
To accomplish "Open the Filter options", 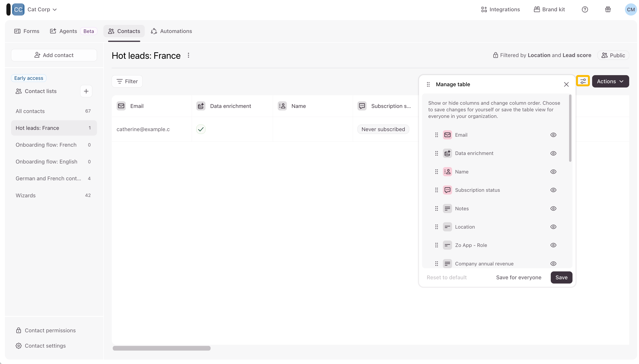I will [127, 81].
